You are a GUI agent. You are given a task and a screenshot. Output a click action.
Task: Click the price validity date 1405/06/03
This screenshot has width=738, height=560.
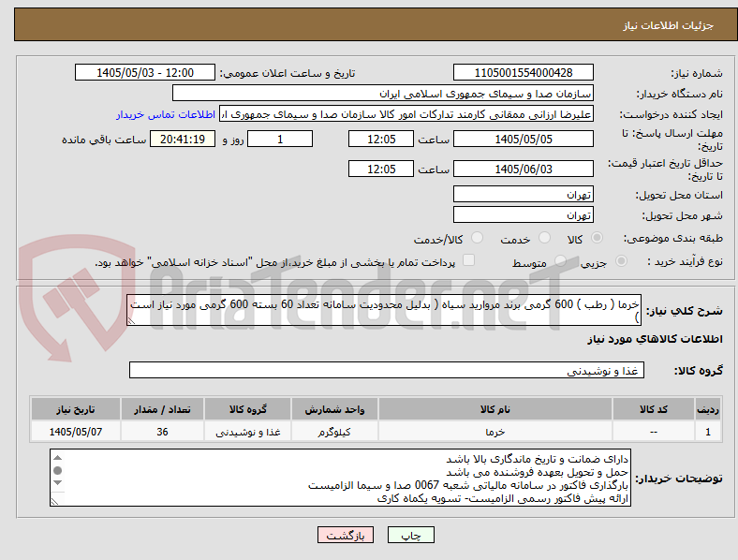(523, 169)
